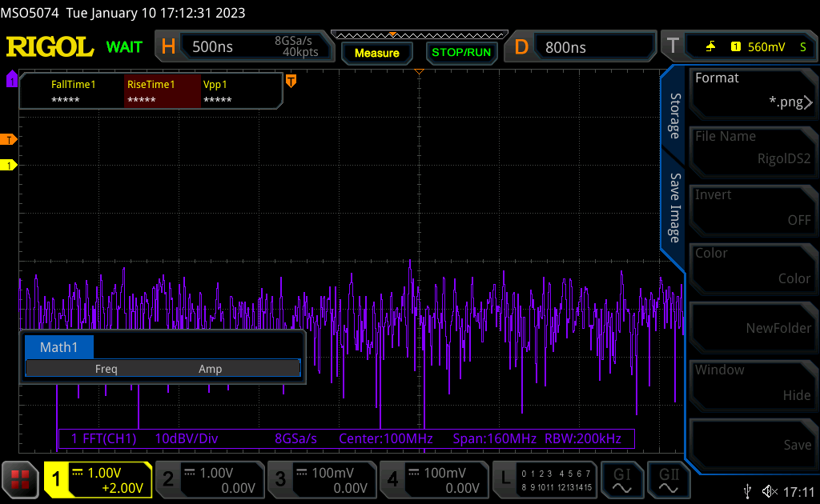Screen dimensions: 820x504
Task: Click the Save button
Action: (753, 444)
